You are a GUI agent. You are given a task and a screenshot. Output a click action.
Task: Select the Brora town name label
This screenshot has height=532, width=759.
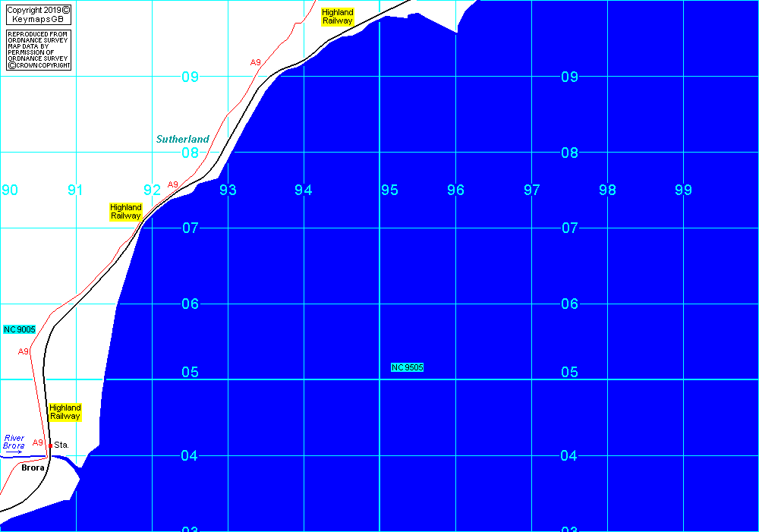[34, 468]
